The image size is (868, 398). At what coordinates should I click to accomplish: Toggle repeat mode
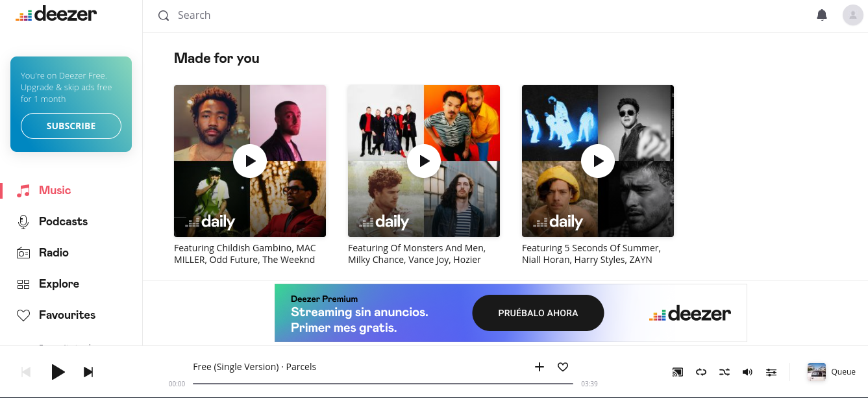(701, 372)
